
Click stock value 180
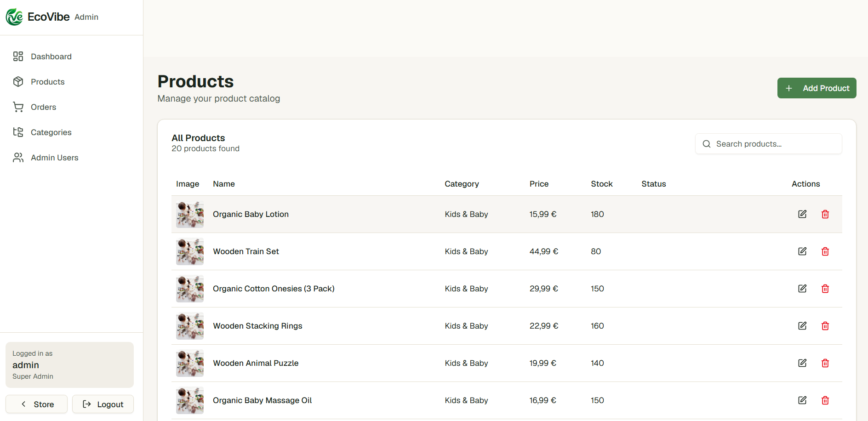597,214
